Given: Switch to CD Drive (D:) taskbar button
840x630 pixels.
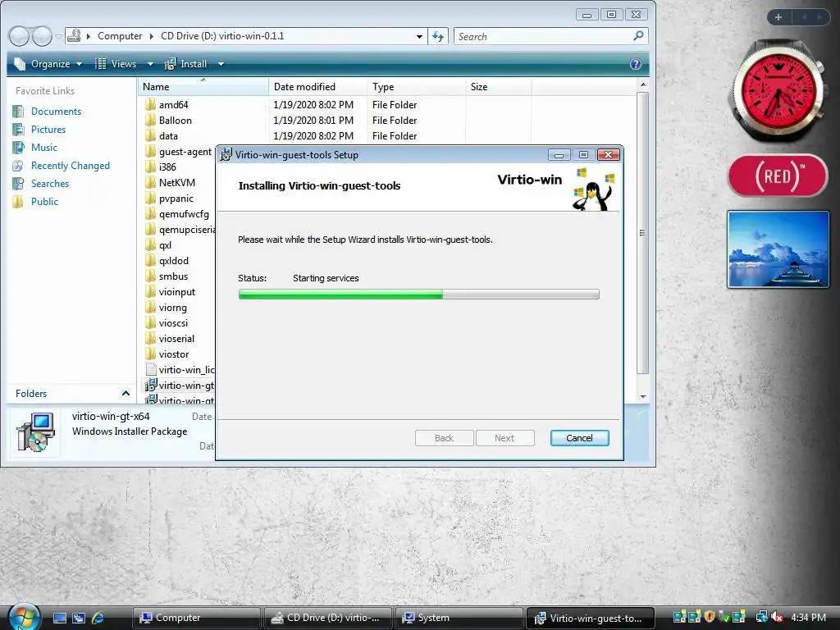Looking at the screenshot, I should [328, 618].
